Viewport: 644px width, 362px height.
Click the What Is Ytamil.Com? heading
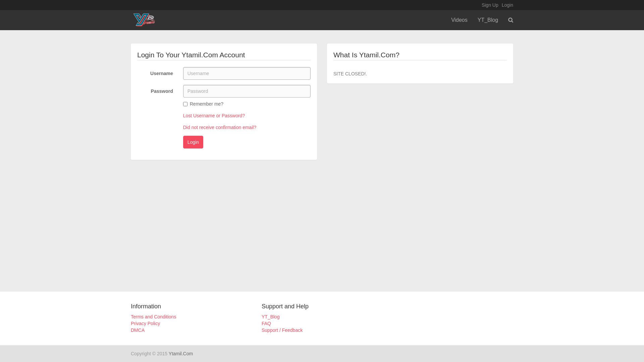tap(366, 55)
